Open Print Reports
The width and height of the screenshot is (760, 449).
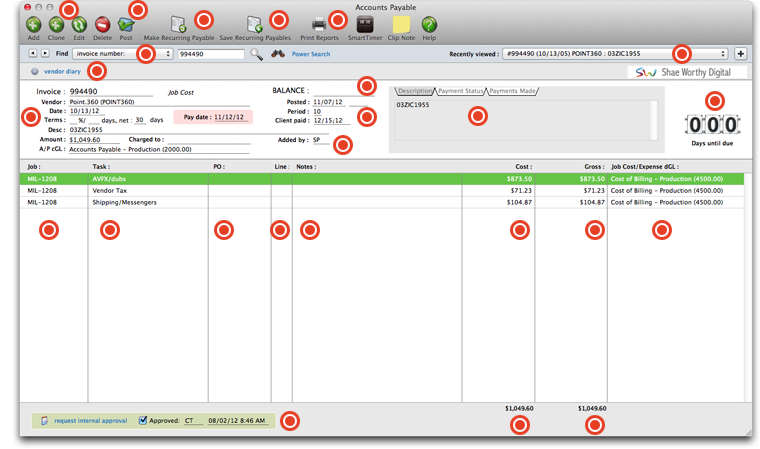[319, 24]
